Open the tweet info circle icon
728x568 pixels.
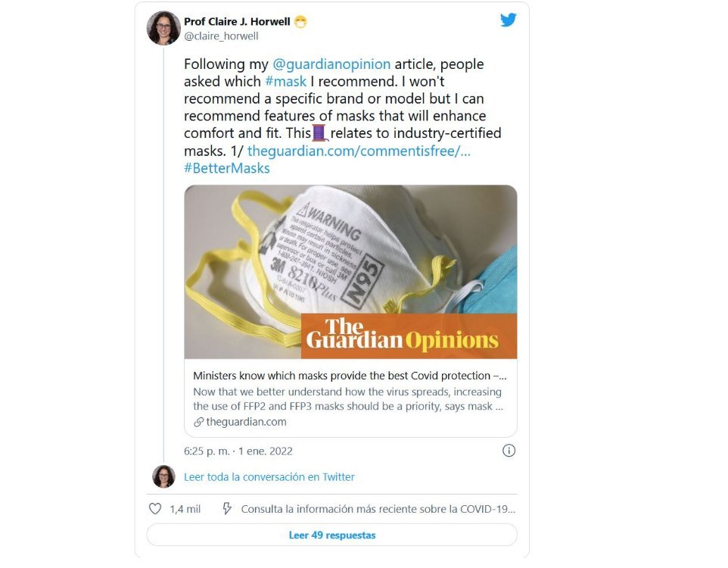click(x=509, y=451)
